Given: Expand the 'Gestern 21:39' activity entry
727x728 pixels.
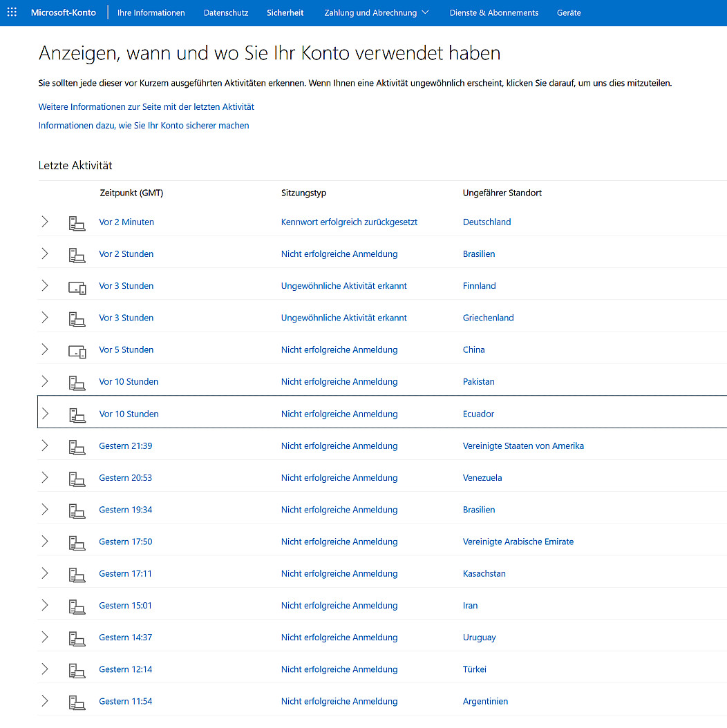Looking at the screenshot, I should 45,446.
